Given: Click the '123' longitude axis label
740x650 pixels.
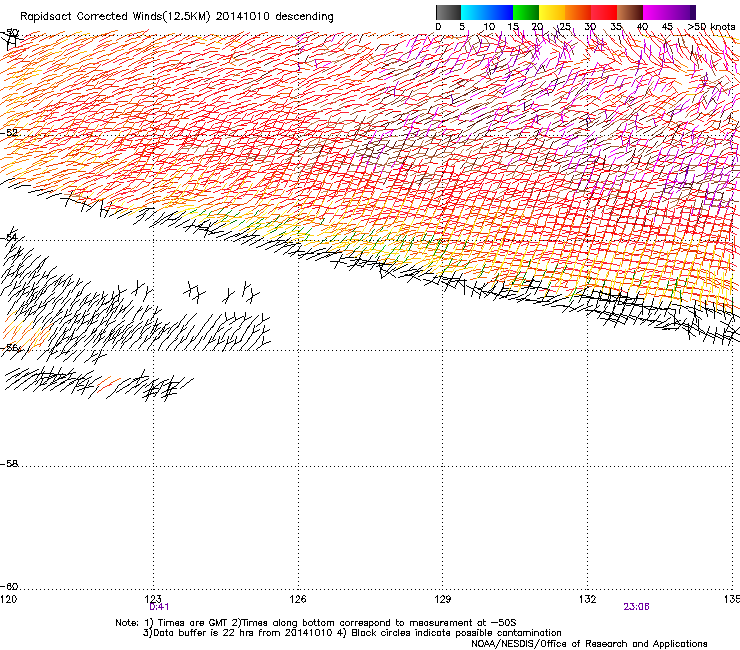Looking at the screenshot, I should (153, 599).
